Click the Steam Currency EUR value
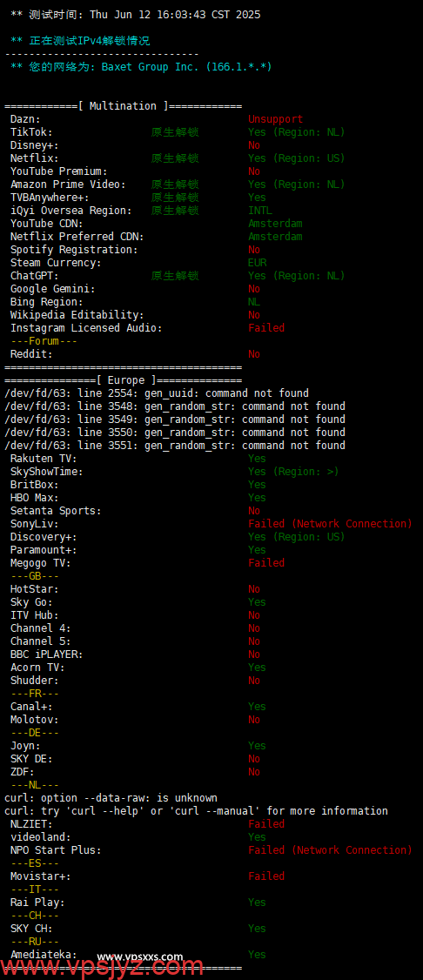The width and height of the screenshot is (423, 980). tap(258, 263)
